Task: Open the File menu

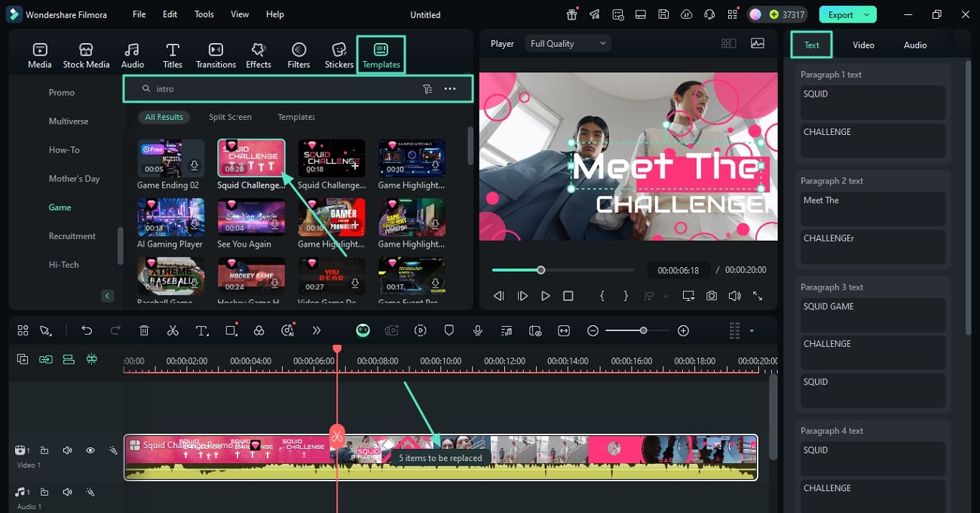Action: coord(139,14)
